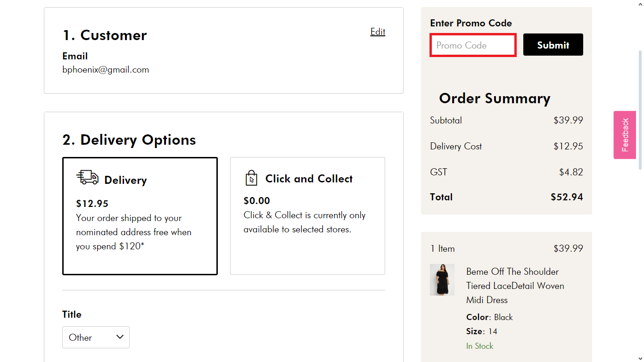
Task: Click the bphoenix@gmail.com email address
Action: [x=106, y=70]
